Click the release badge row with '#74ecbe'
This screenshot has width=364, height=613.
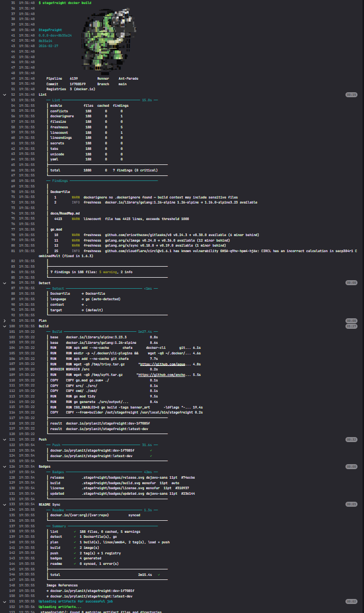(123, 477)
